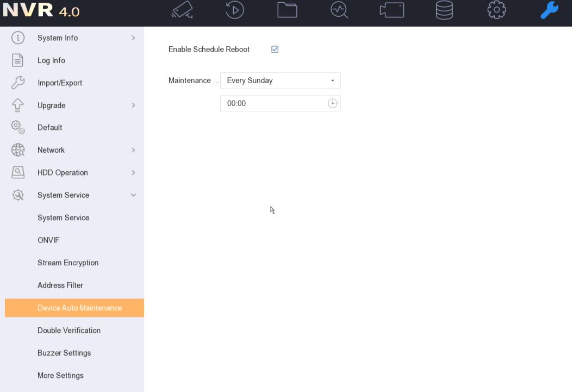This screenshot has width=573, height=392.
Task: Click the Network globe icon
Action: tap(18, 150)
